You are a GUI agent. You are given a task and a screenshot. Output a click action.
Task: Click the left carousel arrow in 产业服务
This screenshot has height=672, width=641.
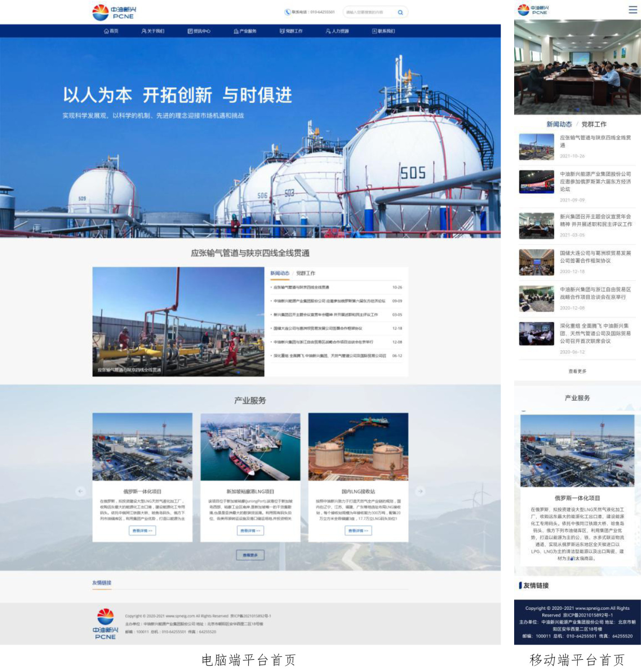(x=81, y=491)
